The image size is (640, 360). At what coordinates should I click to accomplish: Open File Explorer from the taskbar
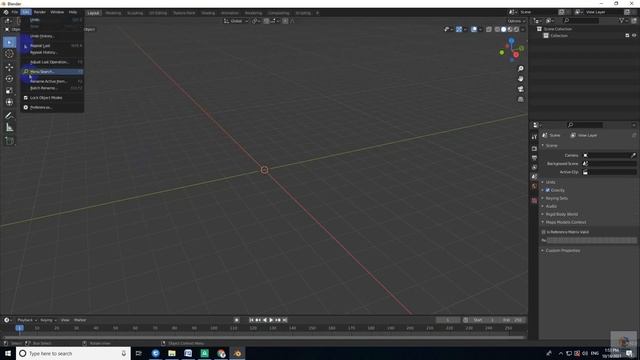pos(172,353)
